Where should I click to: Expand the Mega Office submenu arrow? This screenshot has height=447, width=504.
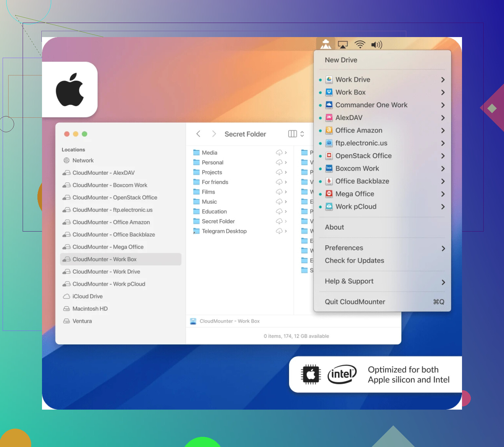(443, 194)
